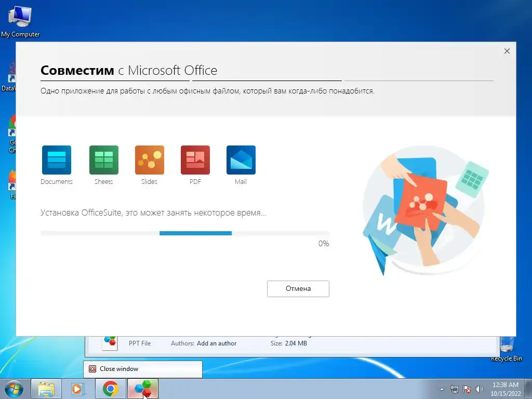Click the Установка OfficeSuite status text
532x399 pixels.
(153, 212)
